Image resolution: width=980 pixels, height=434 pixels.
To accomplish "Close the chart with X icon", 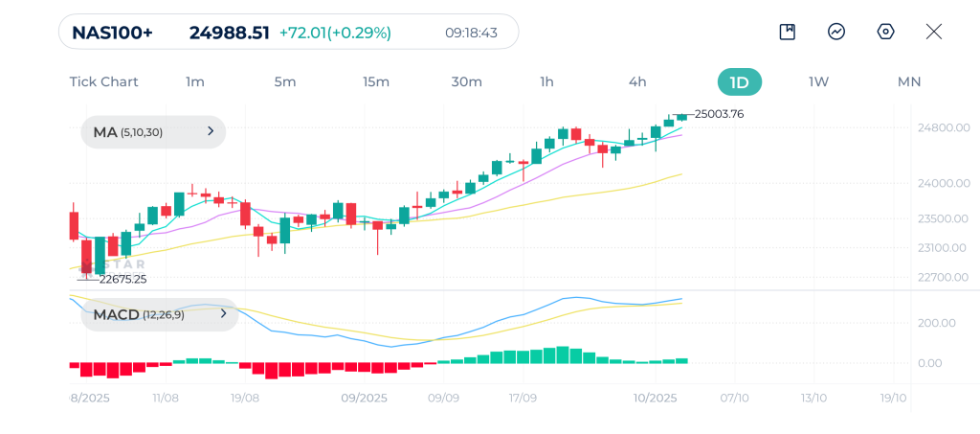I will click(x=934, y=32).
